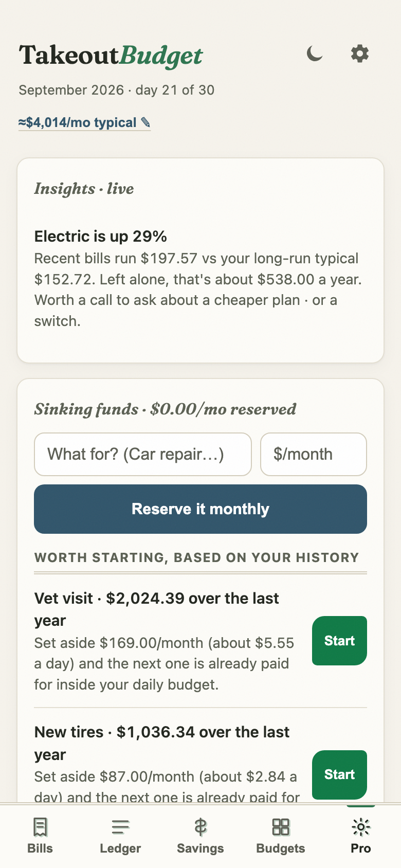The height and width of the screenshot is (868, 401).
Task: Start the New tires sinking fund
Action: [339, 774]
